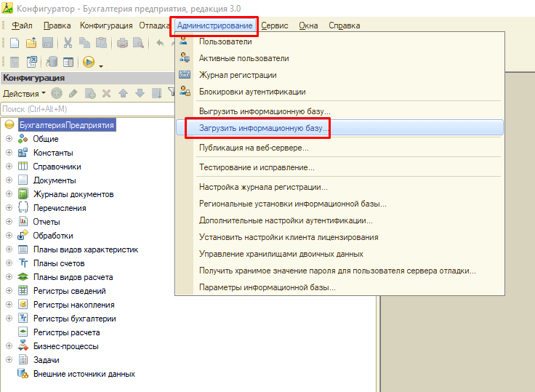Screen dimensions: 535x392
Task: Click the Move down arrow icon
Action: click(x=140, y=93)
